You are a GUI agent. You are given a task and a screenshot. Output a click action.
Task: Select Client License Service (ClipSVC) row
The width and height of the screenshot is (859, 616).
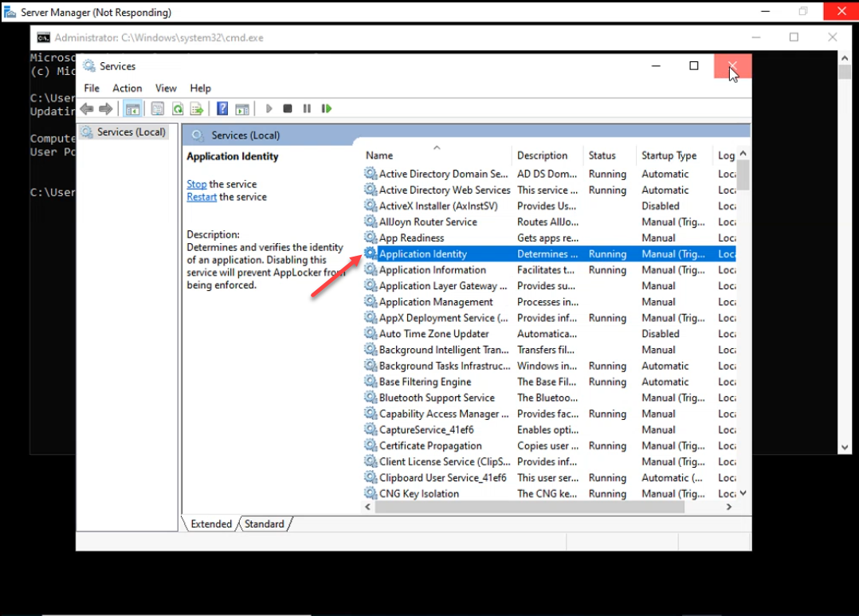[550, 461]
